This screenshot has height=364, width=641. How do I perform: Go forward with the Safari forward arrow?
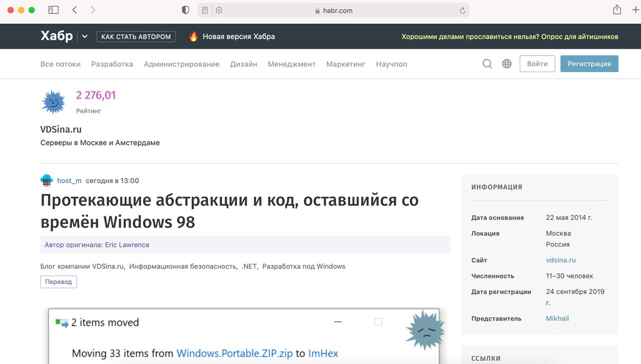click(x=93, y=10)
